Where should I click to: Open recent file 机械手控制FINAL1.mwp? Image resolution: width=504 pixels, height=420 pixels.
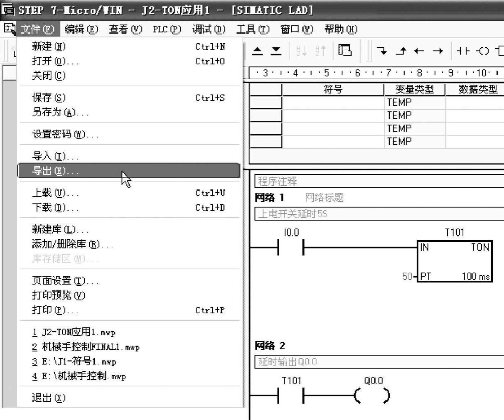point(129,347)
